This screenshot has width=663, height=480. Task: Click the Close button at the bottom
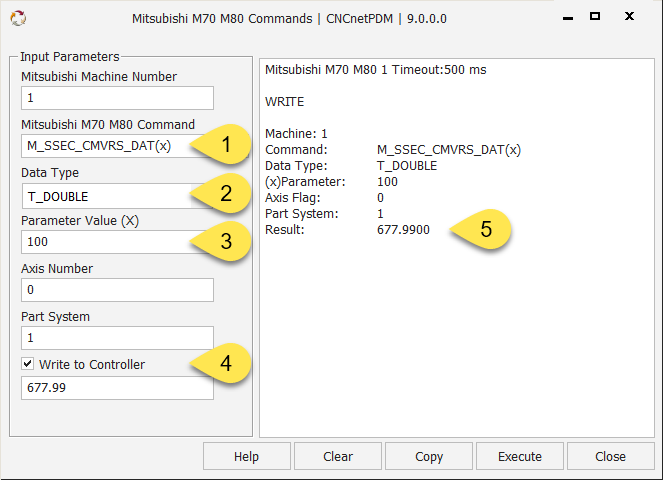(611, 456)
